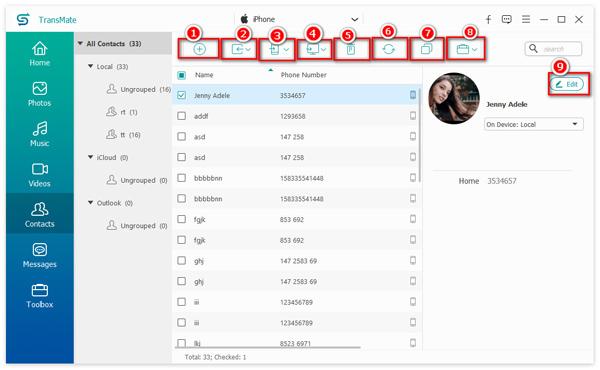Click the contacts search field

pyautogui.click(x=553, y=49)
